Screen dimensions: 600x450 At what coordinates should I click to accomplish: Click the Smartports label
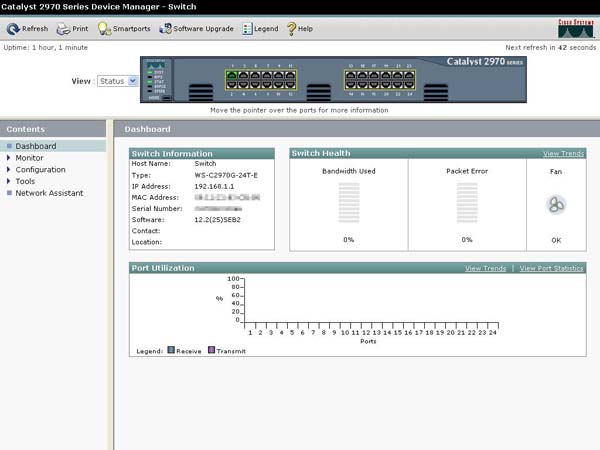click(132, 29)
